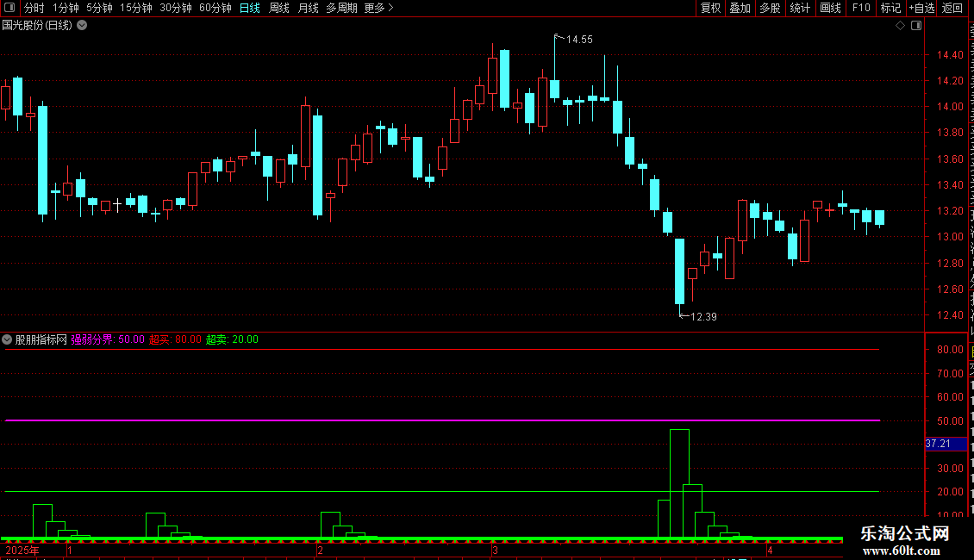Viewport: 974px width, 560px height.
Task: Click the diamond icon at chart top-right
Action: 900,26
